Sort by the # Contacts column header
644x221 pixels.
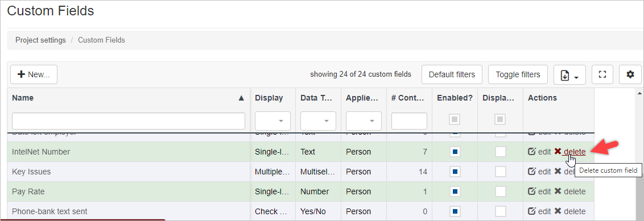[x=409, y=98]
